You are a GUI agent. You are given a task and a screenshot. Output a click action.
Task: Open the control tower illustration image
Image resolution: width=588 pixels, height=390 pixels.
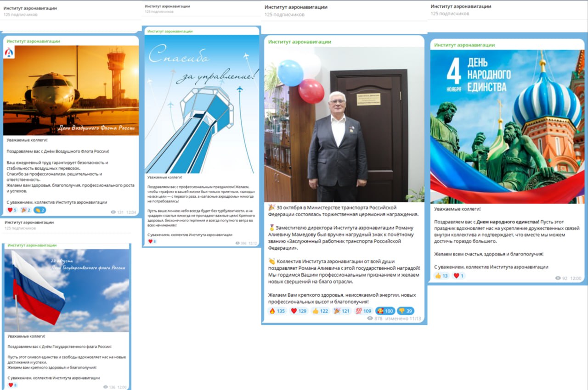point(202,104)
